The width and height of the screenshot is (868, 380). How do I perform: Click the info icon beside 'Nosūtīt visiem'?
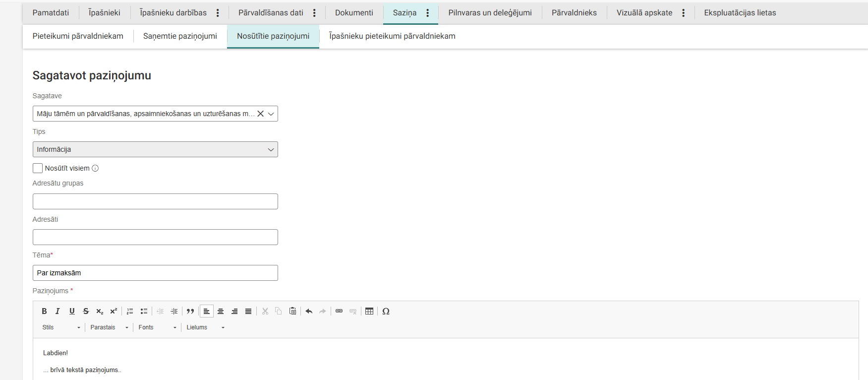click(x=95, y=168)
